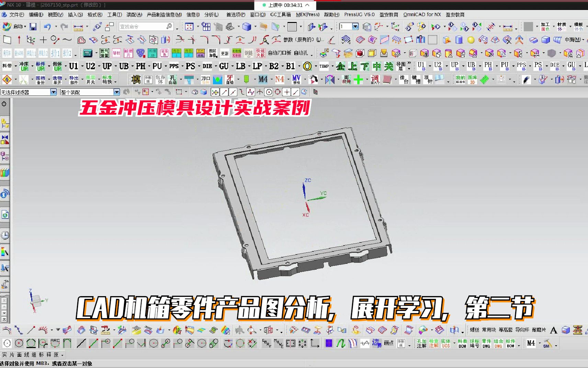This screenshot has width=588, height=368.
Task: Click the 更新 update button
Action: click(225, 53)
